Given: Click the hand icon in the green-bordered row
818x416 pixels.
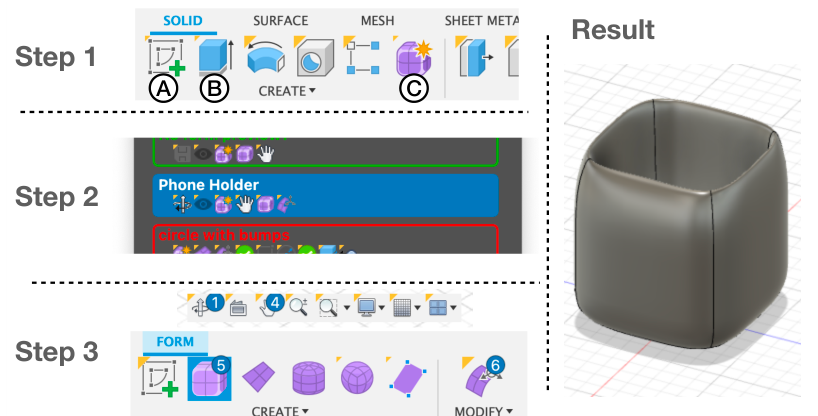Looking at the screenshot, I should point(266,154).
